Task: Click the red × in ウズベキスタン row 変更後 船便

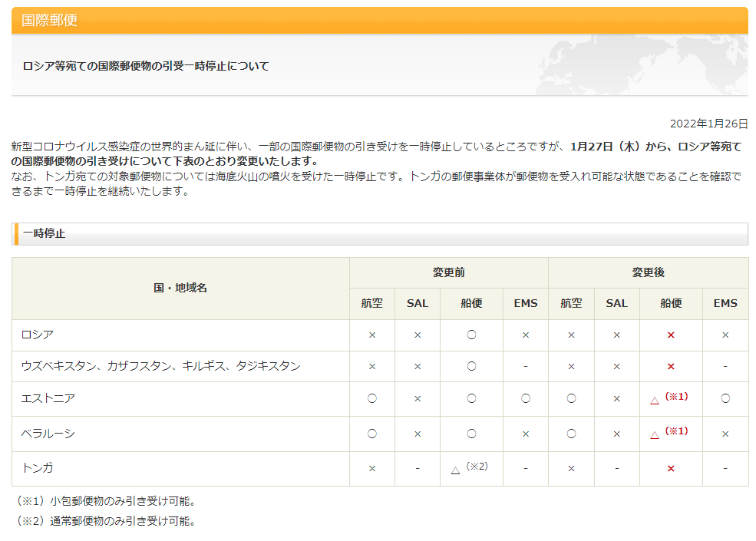Action: (671, 367)
